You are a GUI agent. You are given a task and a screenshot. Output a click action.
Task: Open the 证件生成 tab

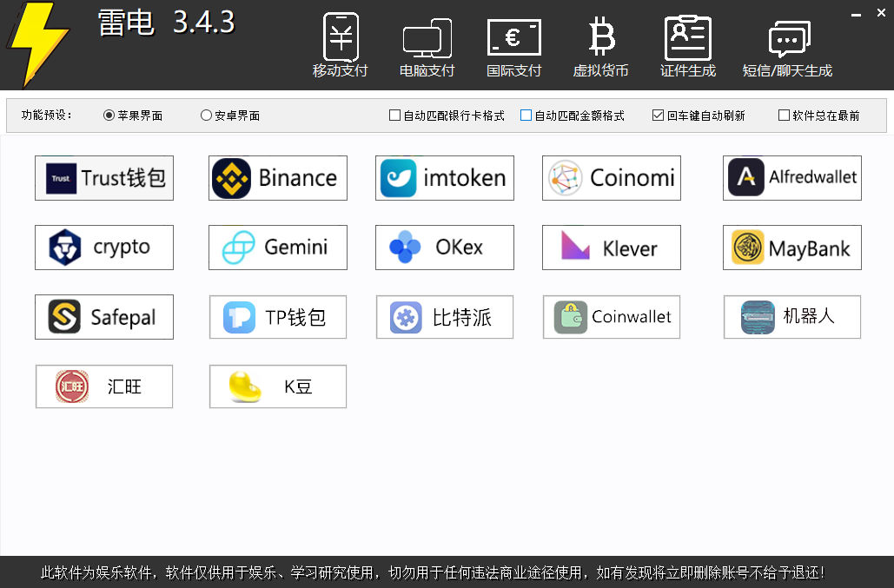pos(687,47)
